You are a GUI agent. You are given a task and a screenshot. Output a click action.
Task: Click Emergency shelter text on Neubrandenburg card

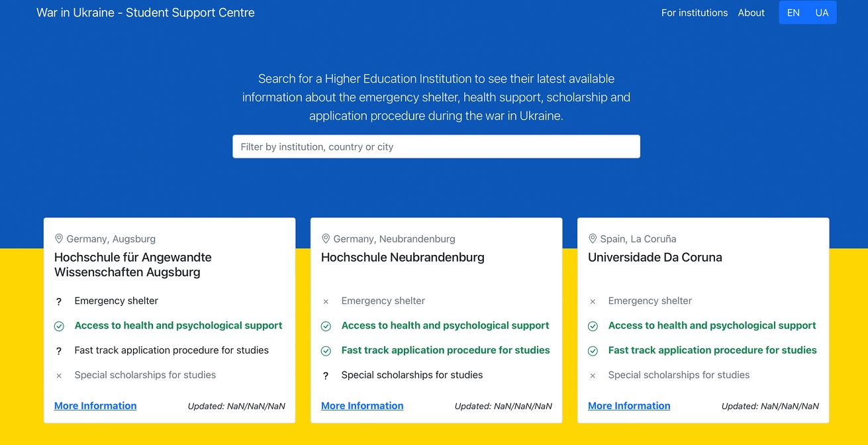[x=383, y=301]
